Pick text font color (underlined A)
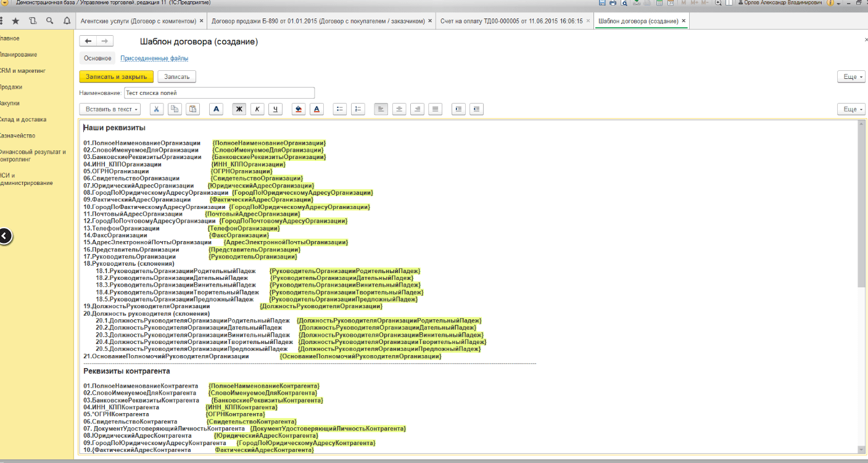This screenshot has width=868, height=463. [317, 109]
